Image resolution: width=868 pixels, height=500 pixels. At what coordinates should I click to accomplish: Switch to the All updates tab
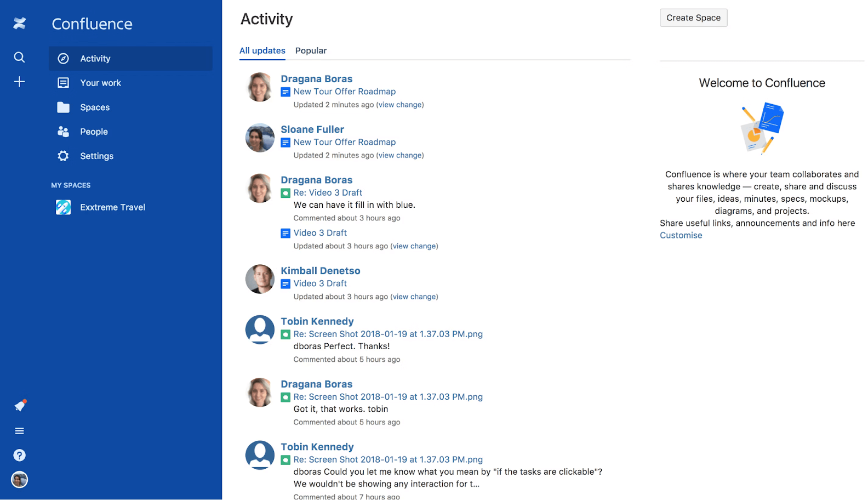click(x=262, y=50)
